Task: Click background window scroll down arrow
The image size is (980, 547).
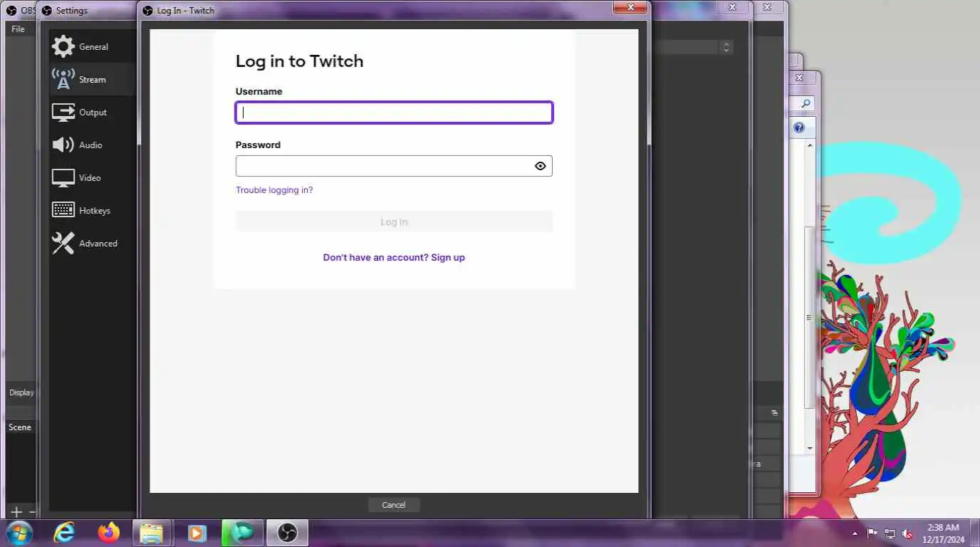Action: point(810,448)
